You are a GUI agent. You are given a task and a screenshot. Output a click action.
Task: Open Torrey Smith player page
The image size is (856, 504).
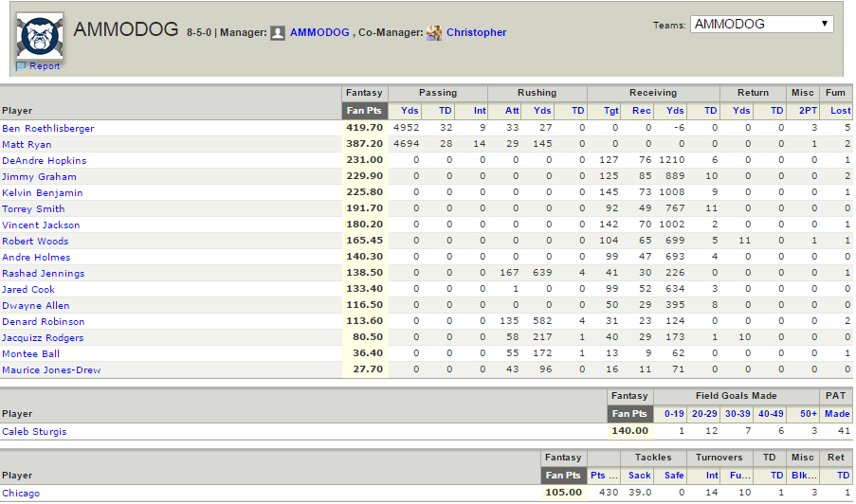[x=33, y=209]
